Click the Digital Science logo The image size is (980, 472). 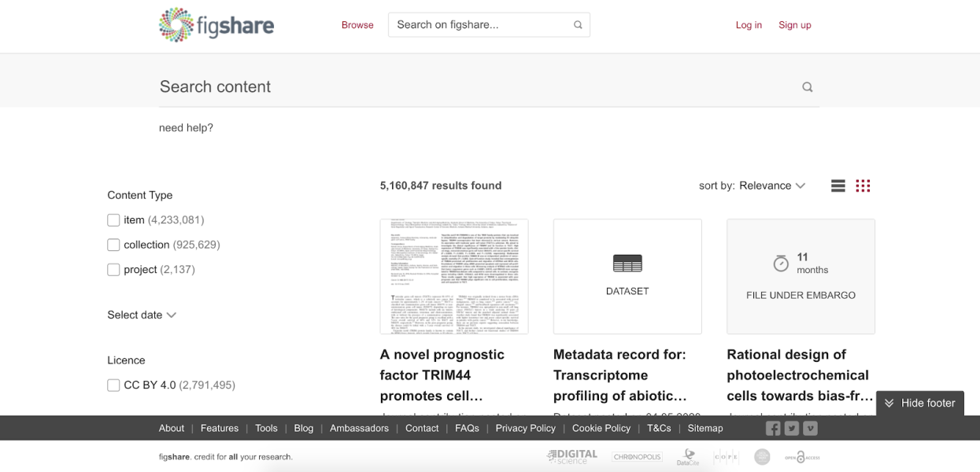pos(572,457)
